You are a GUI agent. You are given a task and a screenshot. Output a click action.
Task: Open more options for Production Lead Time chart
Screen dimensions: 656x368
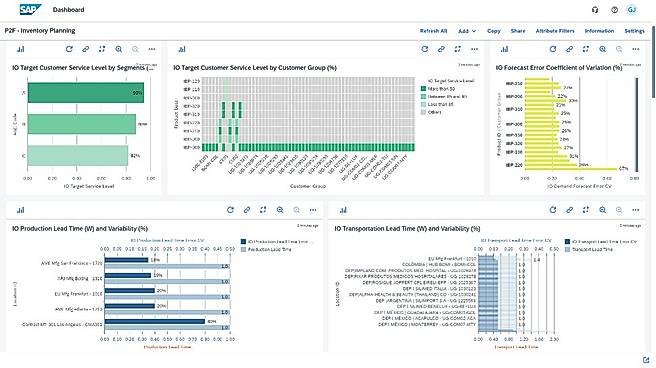coord(313,210)
